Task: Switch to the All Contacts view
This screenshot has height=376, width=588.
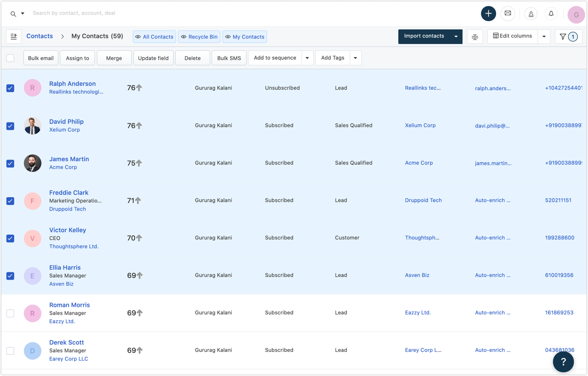Action: [154, 37]
